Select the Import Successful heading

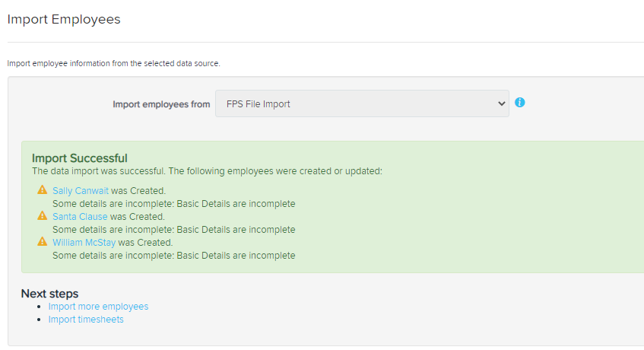pos(80,158)
